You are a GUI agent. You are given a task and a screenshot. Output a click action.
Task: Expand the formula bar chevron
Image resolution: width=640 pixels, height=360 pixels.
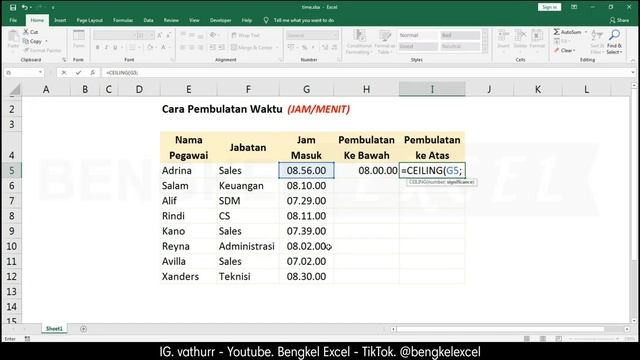(x=633, y=73)
